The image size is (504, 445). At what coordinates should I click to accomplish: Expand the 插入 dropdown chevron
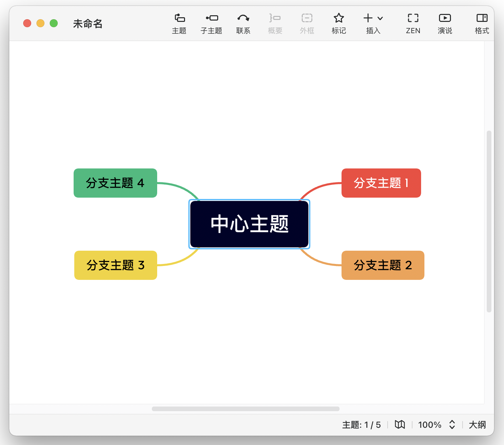point(380,19)
